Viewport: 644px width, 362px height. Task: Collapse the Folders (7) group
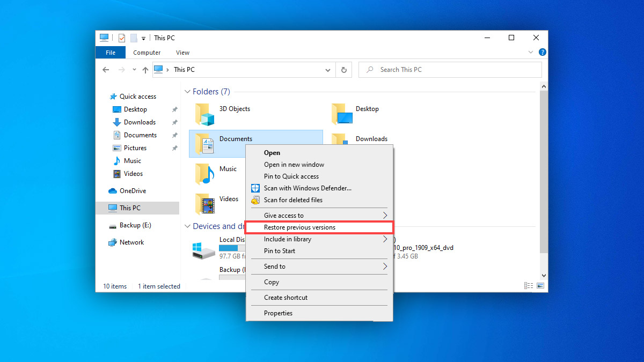pos(187,92)
